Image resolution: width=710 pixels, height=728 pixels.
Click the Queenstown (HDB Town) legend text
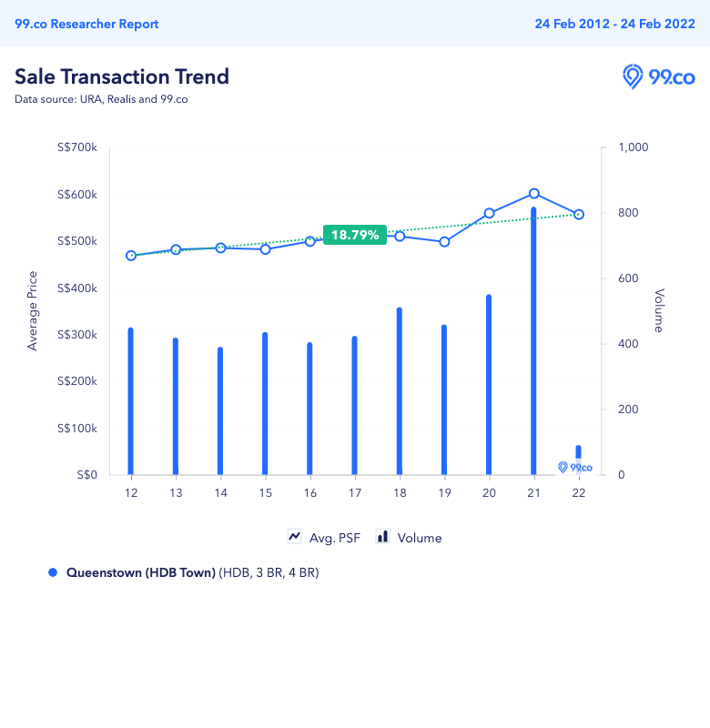[x=141, y=572]
